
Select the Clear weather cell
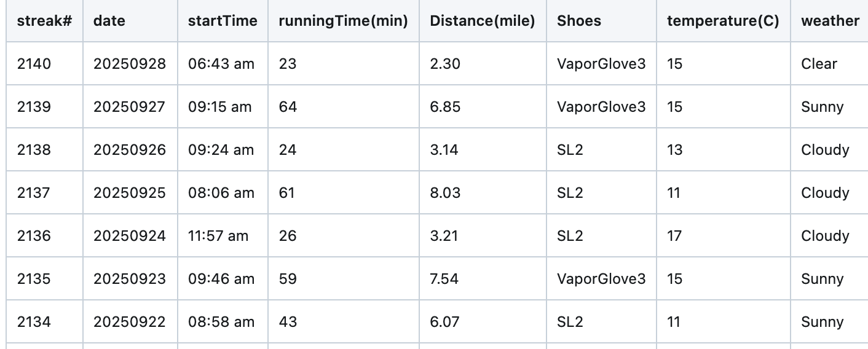[x=819, y=64]
